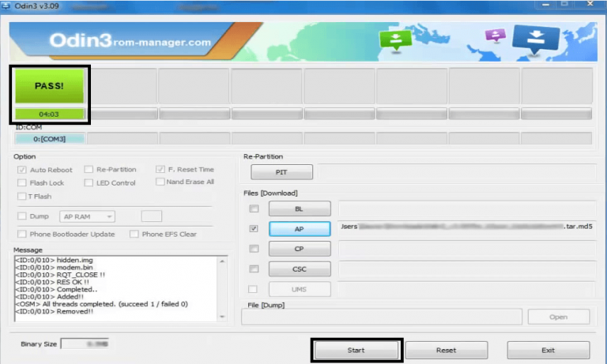This screenshot has width=607, height=364.
Task: Click the CSC file button
Action: 300,269
